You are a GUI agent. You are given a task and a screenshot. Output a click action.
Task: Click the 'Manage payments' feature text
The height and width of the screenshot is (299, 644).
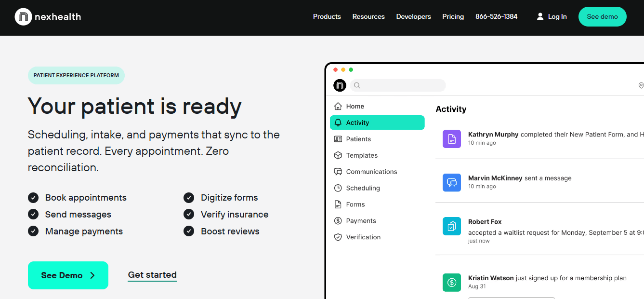tap(84, 231)
